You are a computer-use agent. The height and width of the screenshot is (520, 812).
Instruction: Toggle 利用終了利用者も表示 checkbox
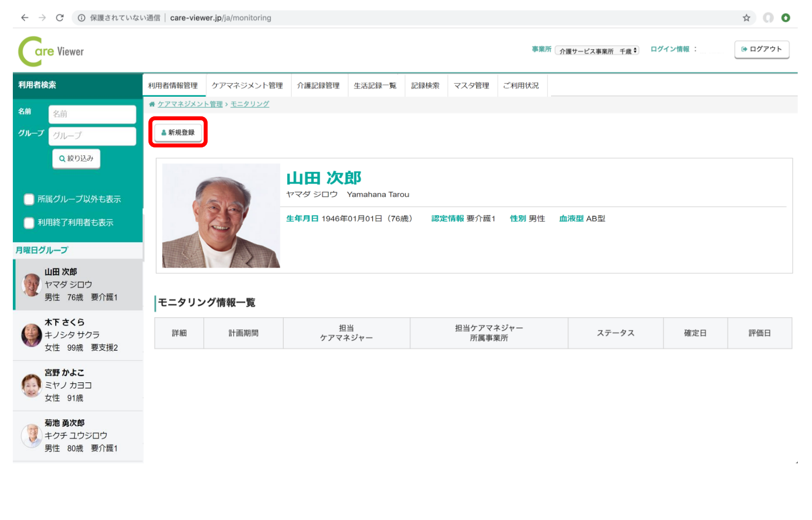(x=29, y=223)
